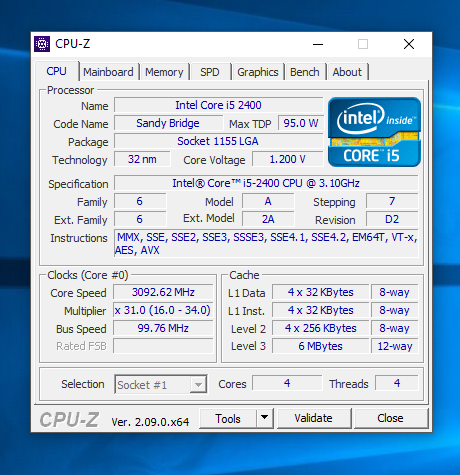Click the CPU-Z logo at bottom left

(x=69, y=419)
